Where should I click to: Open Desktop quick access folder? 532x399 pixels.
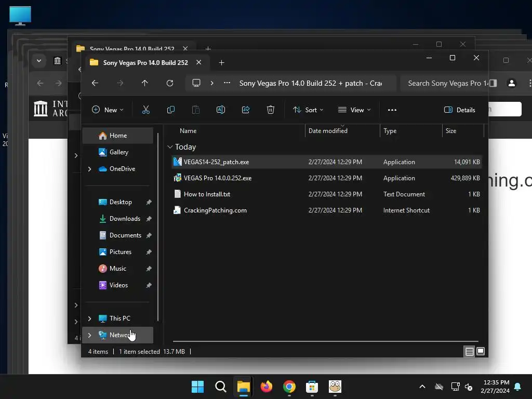[x=118, y=202]
